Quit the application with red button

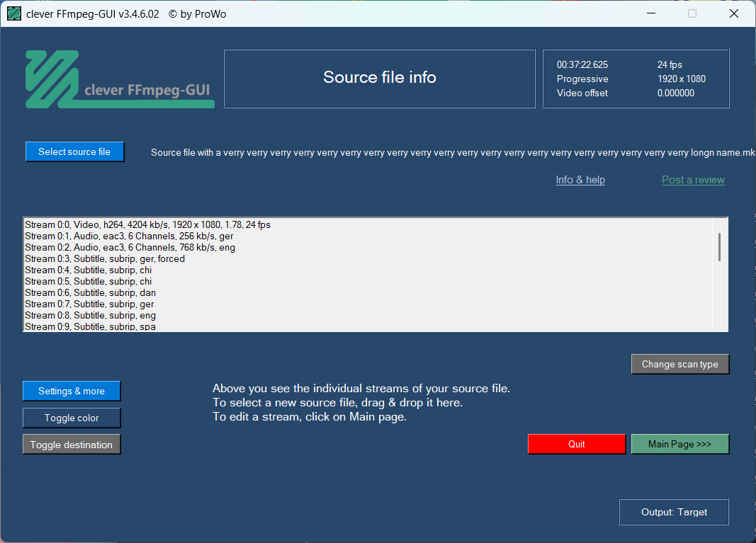coord(577,444)
